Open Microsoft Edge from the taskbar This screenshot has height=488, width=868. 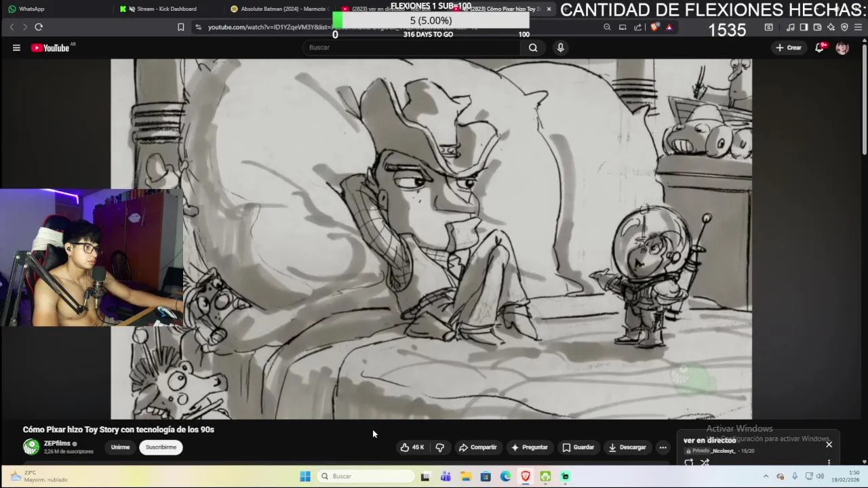click(506, 476)
